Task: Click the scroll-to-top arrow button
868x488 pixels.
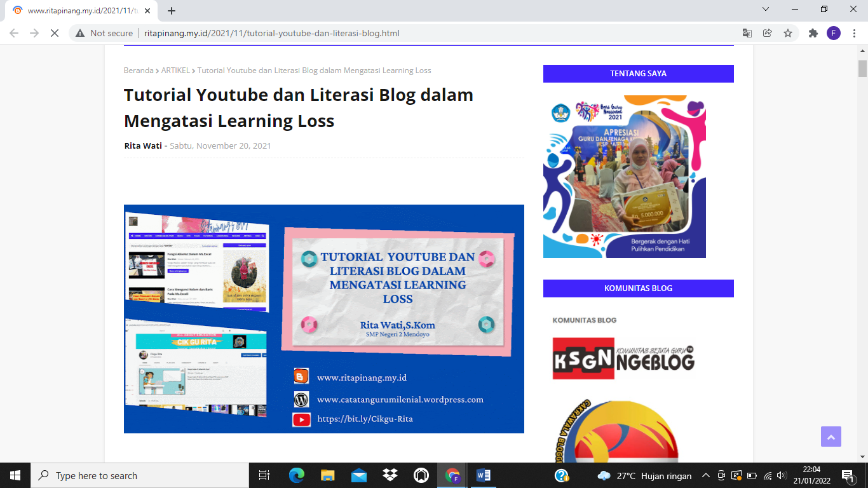Action: coord(831,437)
